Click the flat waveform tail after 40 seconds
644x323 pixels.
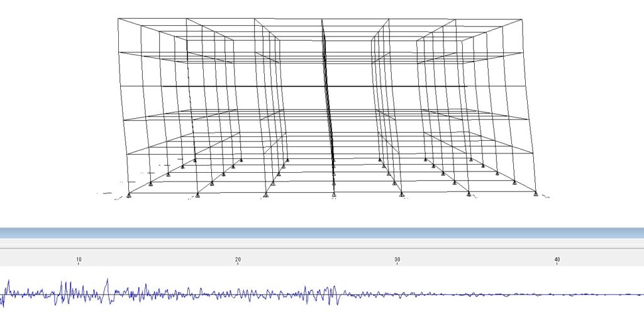click(x=597, y=294)
